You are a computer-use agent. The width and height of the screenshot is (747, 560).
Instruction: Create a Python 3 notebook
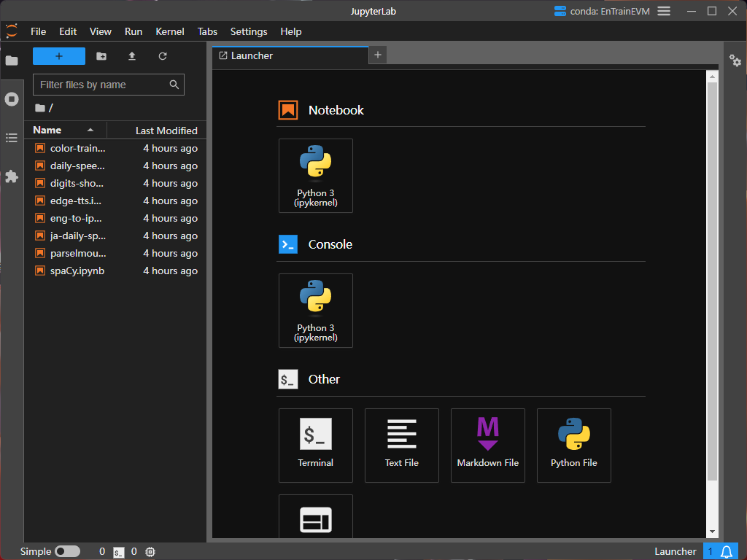click(316, 176)
